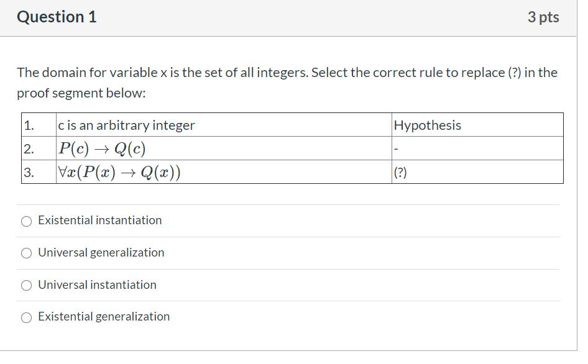The width and height of the screenshot is (588, 364).
Task: Click row number 1 in the proof table
Action: click(x=27, y=124)
